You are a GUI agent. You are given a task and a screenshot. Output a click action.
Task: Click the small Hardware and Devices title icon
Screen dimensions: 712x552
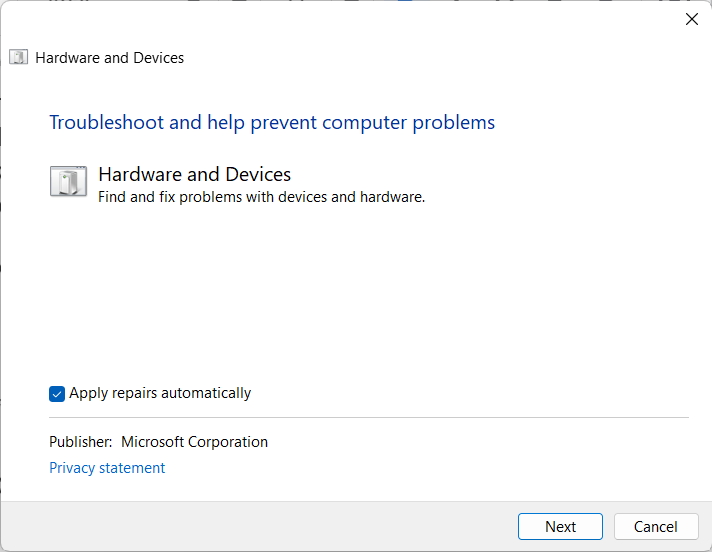[x=19, y=58]
